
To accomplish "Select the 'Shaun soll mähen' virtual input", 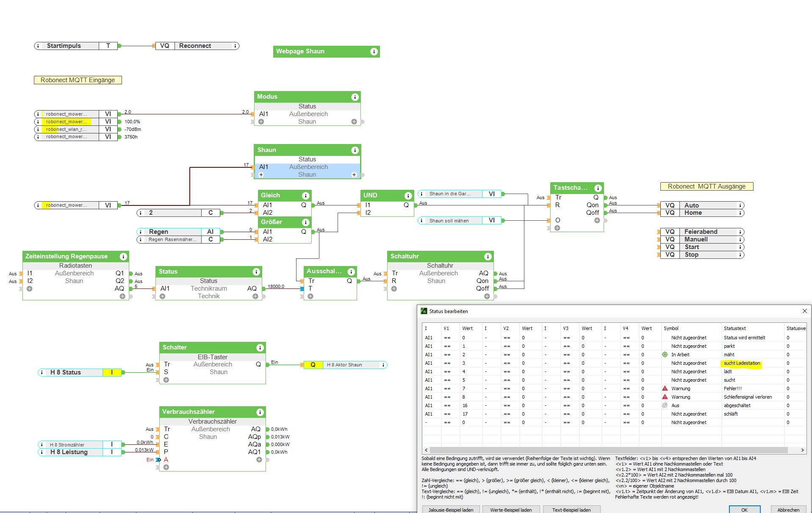I will (460, 220).
